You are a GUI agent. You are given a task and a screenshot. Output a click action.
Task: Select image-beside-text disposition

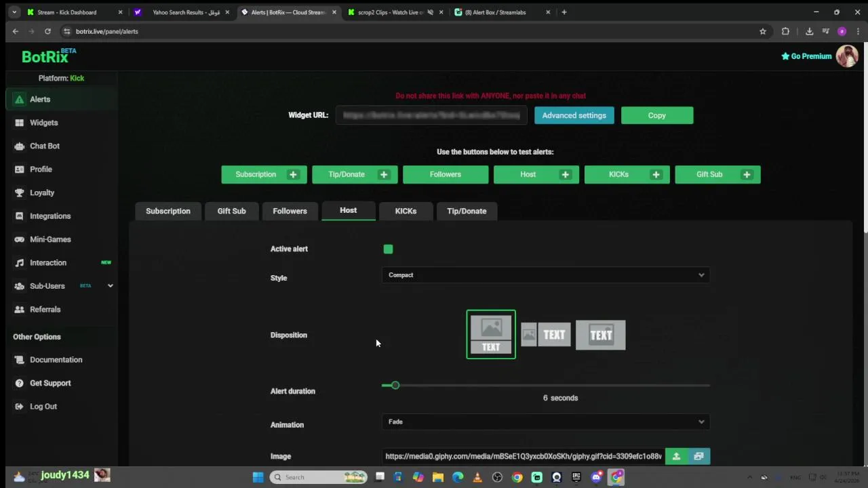coord(545,335)
